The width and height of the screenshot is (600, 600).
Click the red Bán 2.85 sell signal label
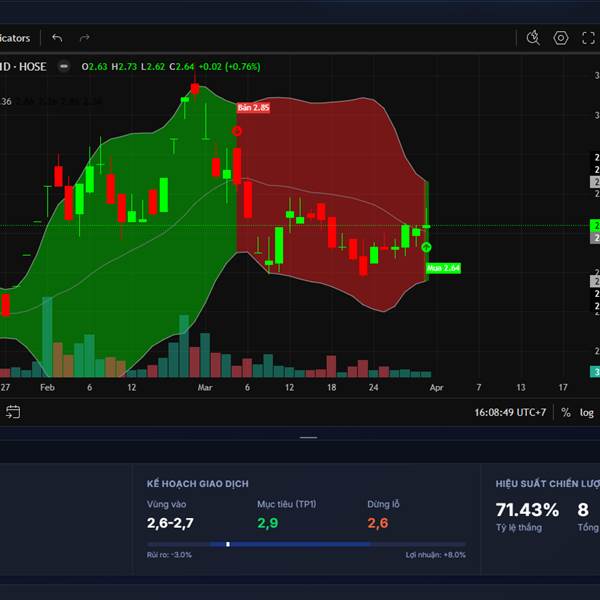pyautogui.click(x=253, y=107)
